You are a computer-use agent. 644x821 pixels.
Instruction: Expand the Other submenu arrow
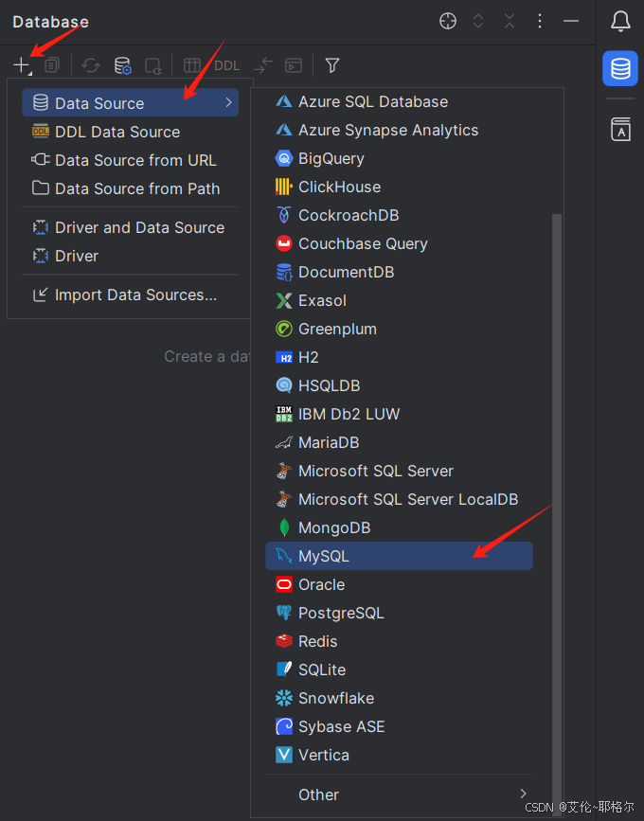click(523, 794)
